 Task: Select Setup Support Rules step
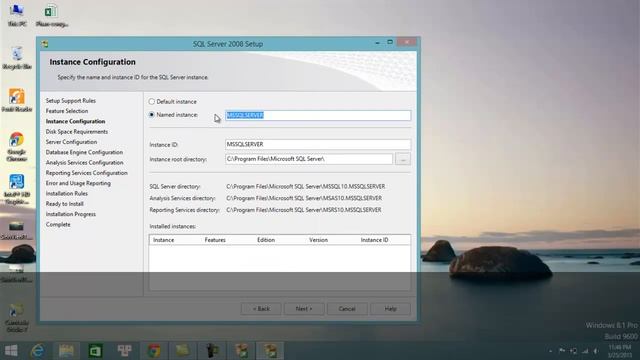pyautogui.click(x=71, y=100)
